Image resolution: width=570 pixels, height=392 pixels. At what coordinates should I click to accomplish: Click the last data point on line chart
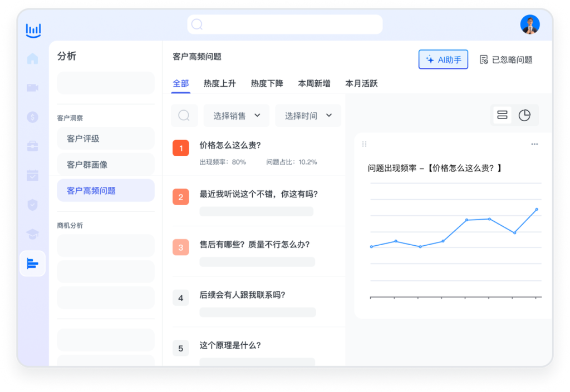coord(537,210)
